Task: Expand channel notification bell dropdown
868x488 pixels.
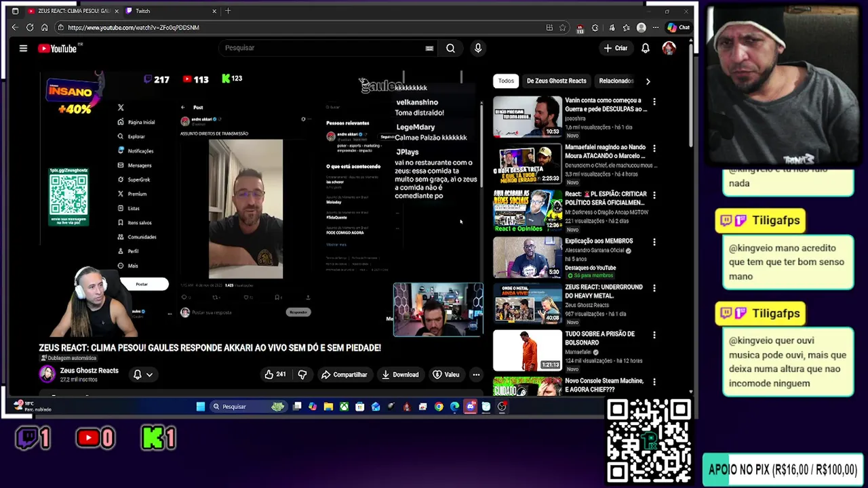Action: [x=142, y=374]
